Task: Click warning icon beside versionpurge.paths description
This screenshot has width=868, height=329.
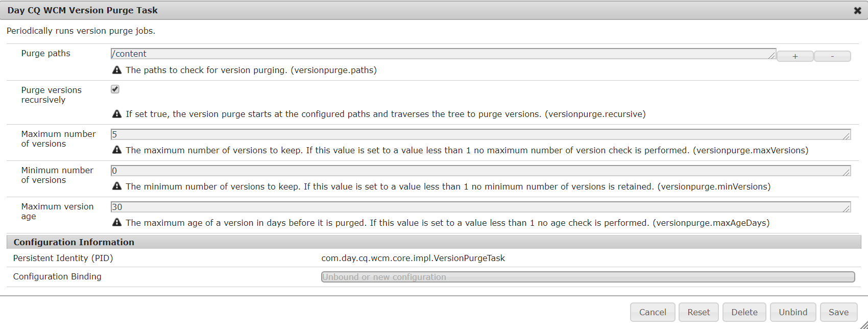Action: [117, 70]
